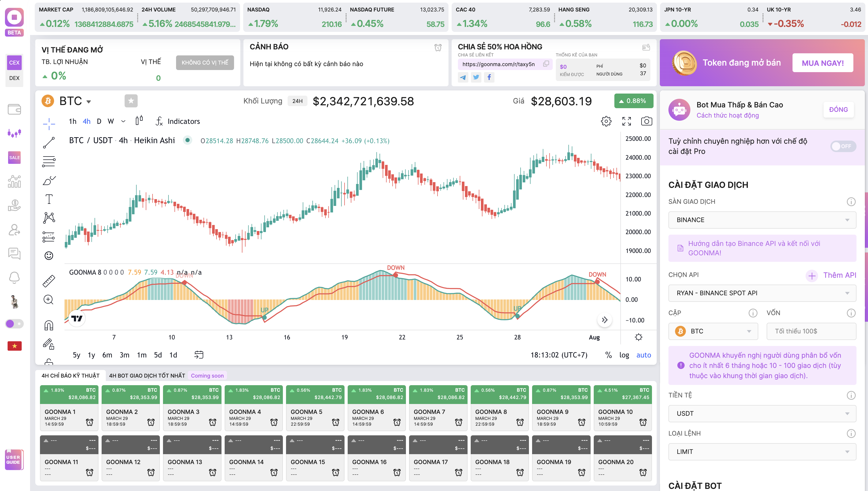
Task: Click the Vốn minimum amount input field
Action: coord(811,331)
